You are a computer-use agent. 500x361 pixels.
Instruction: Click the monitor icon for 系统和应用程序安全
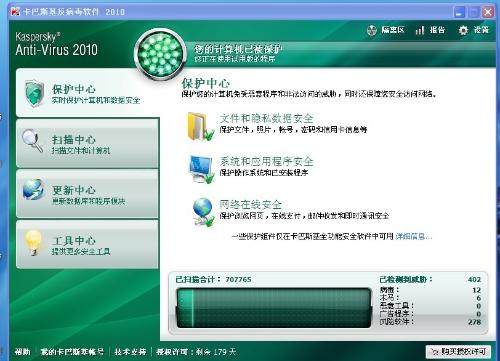coord(201,169)
